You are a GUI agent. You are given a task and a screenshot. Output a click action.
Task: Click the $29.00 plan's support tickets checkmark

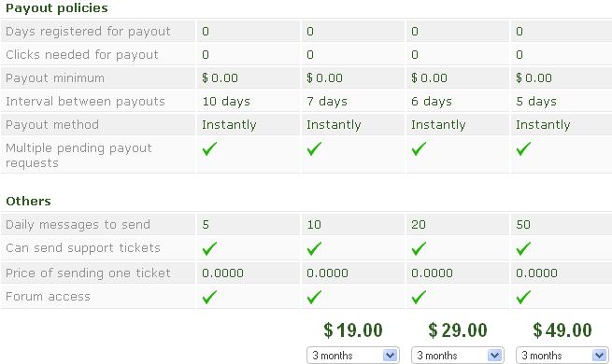point(419,248)
